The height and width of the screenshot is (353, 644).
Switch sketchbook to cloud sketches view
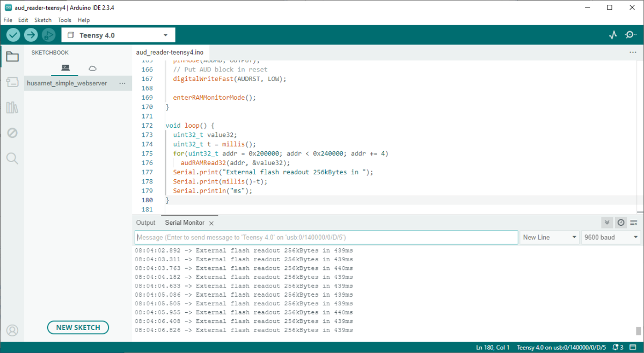(92, 68)
